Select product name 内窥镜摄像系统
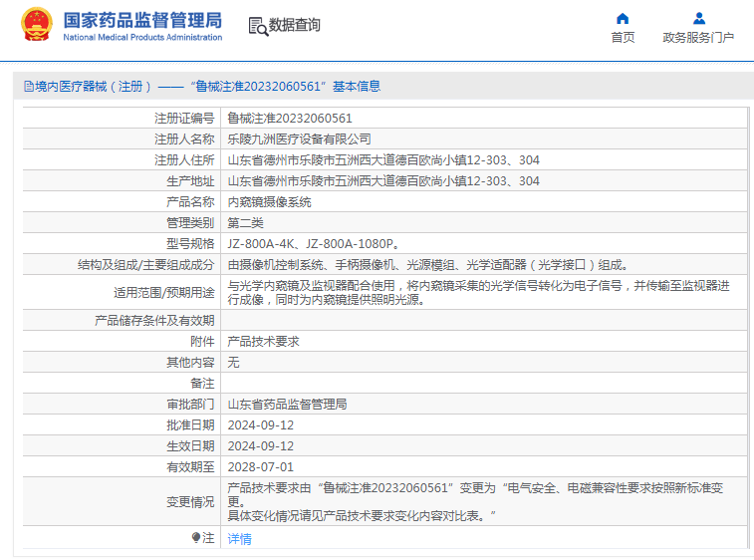The height and width of the screenshot is (560, 754). [269, 202]
